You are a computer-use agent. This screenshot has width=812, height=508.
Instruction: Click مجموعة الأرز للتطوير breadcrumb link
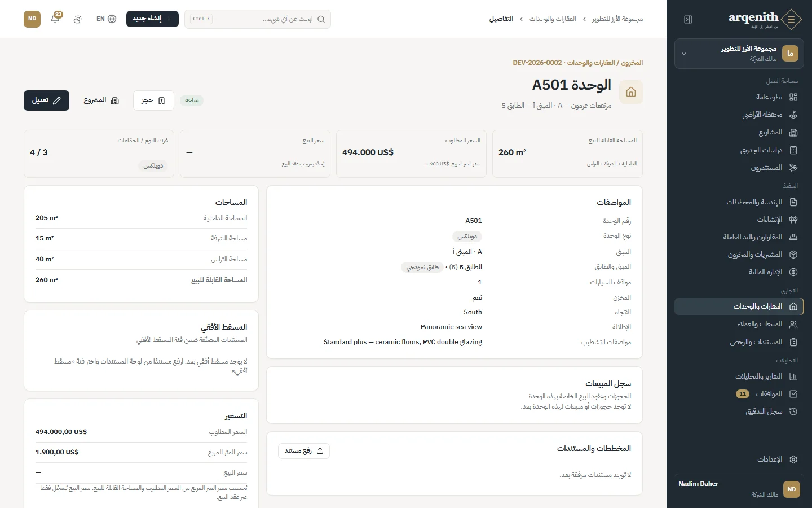[617, 19]
